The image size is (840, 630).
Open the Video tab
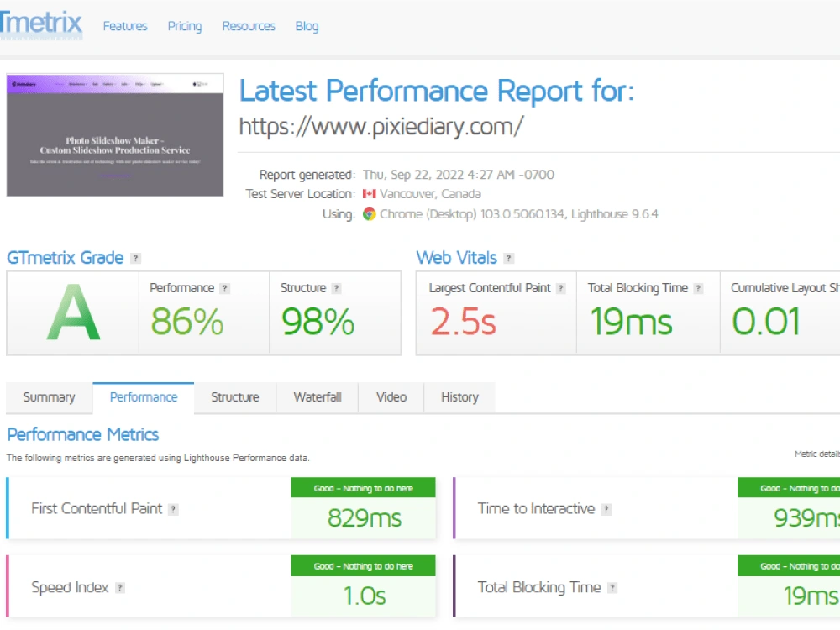point(391,397)
